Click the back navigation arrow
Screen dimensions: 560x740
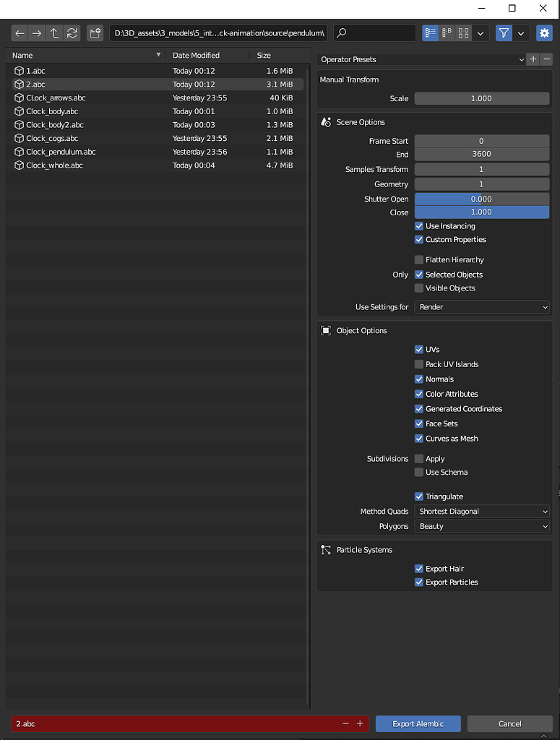20,33
